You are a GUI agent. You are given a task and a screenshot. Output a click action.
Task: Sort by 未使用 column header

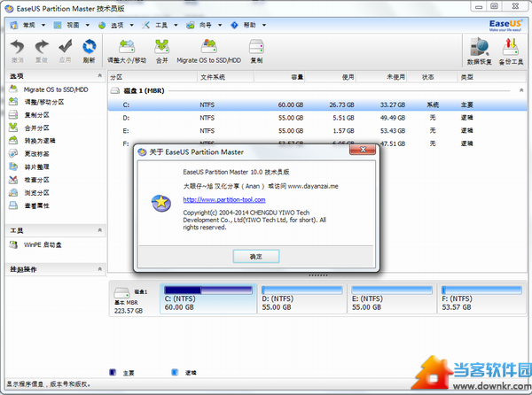pyautogui.click(x=381, y=77)
